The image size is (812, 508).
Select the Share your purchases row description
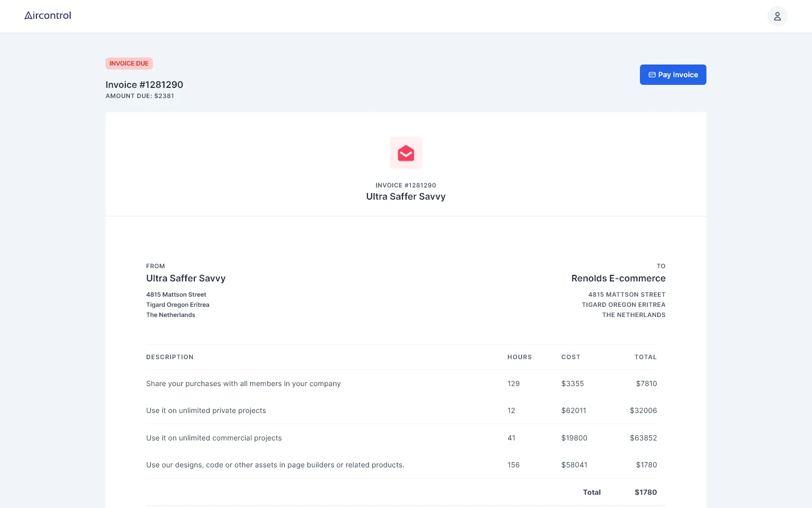coord(244,384)
